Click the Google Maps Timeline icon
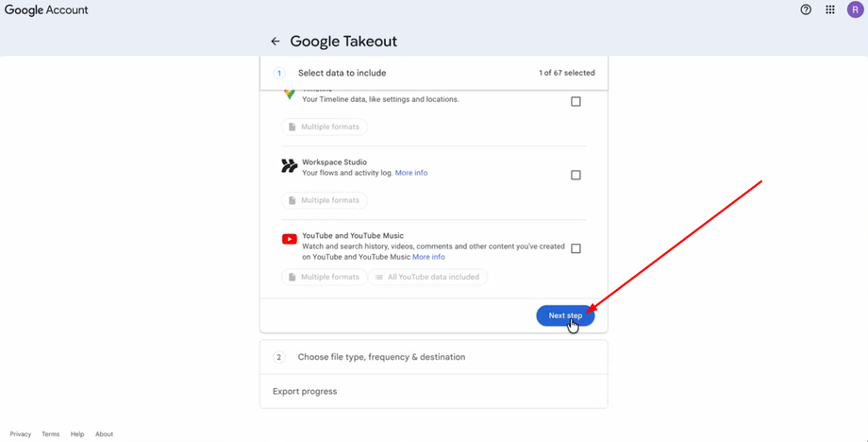The height and width of the screenshot is (442, 868). pyautogui.click(x=289, y=94)
